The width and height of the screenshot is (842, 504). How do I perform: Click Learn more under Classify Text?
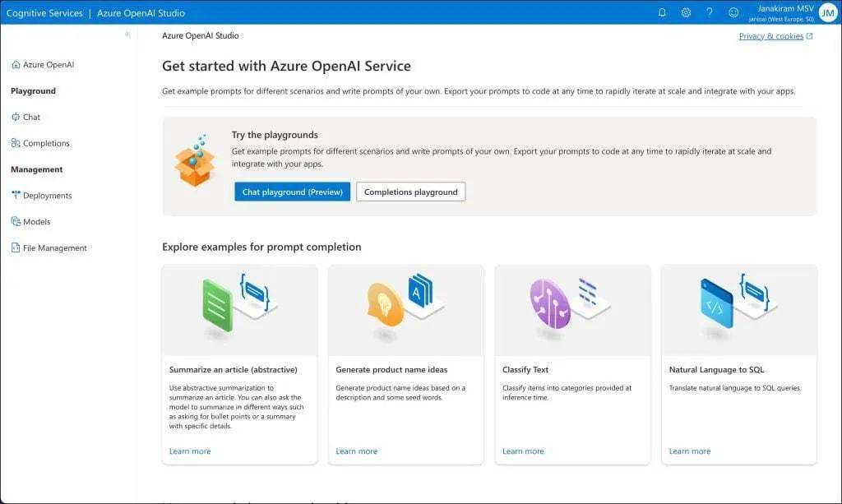tap(523, 451)
